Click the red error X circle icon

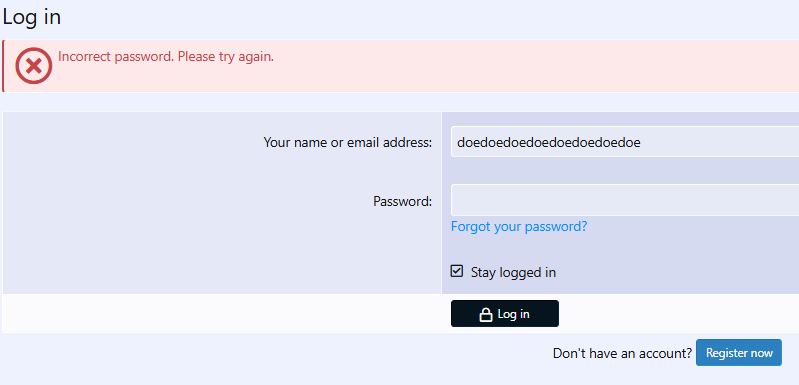click(34, 66)
